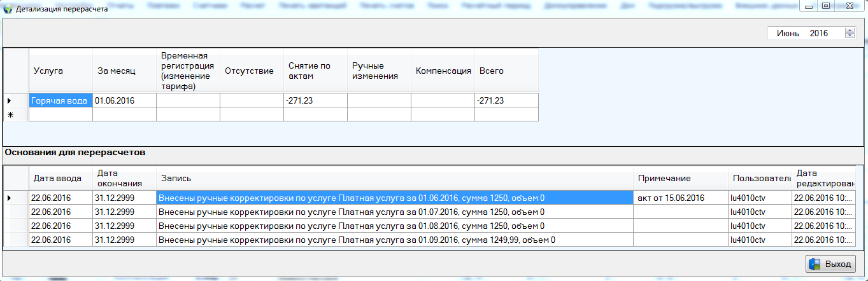Click the Всего column header
The width and height of the screenshot is (868, 281).
[x=506, y=71]
